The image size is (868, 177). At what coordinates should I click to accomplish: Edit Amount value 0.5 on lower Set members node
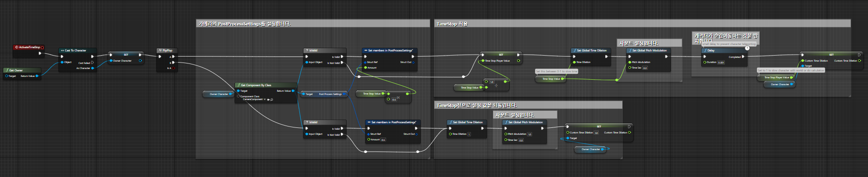[x=383, y=139]
